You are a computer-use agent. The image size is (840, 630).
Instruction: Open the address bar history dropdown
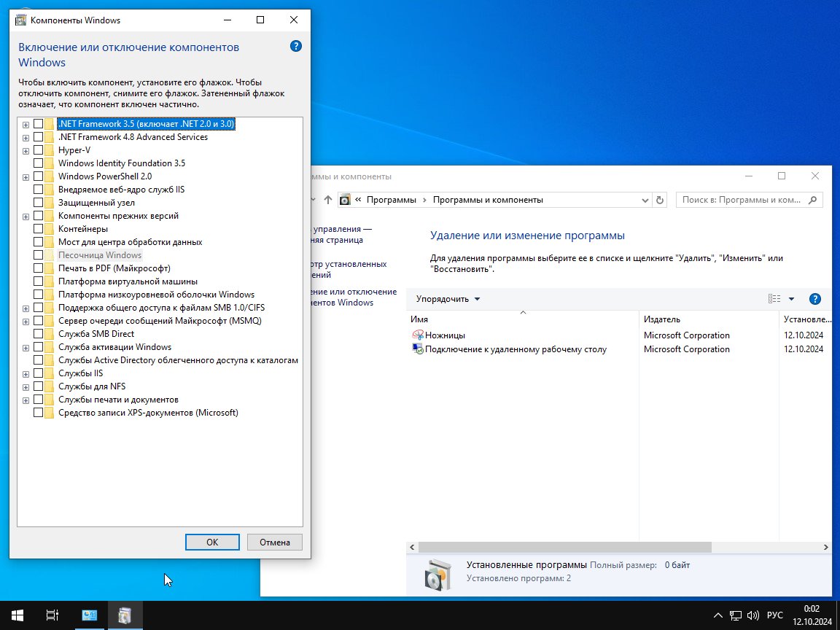coord(645,200)
